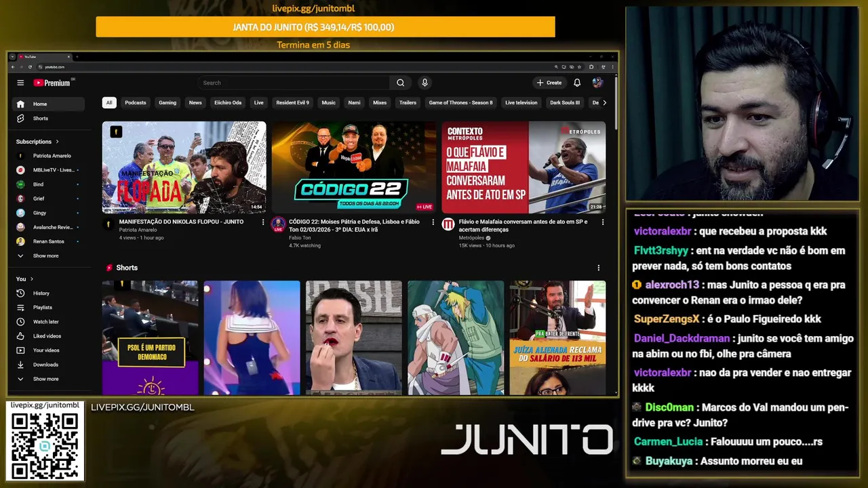This screenshot has width=868, height=488.
Task: Open options for Manifestação do Nikolas video
Action: point(263,222)
